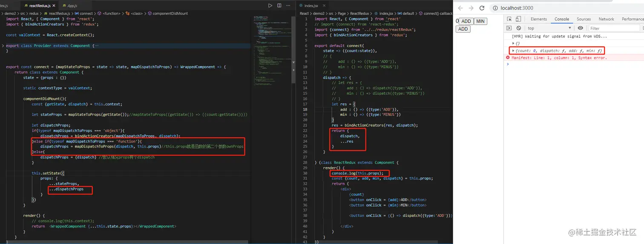Open the Sources tab in DevTools

click(584, 19)
